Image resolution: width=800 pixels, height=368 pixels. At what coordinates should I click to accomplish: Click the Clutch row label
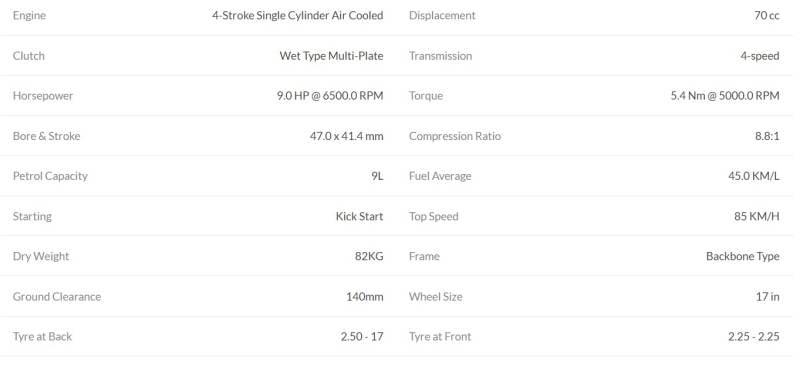tap(29, 56)
